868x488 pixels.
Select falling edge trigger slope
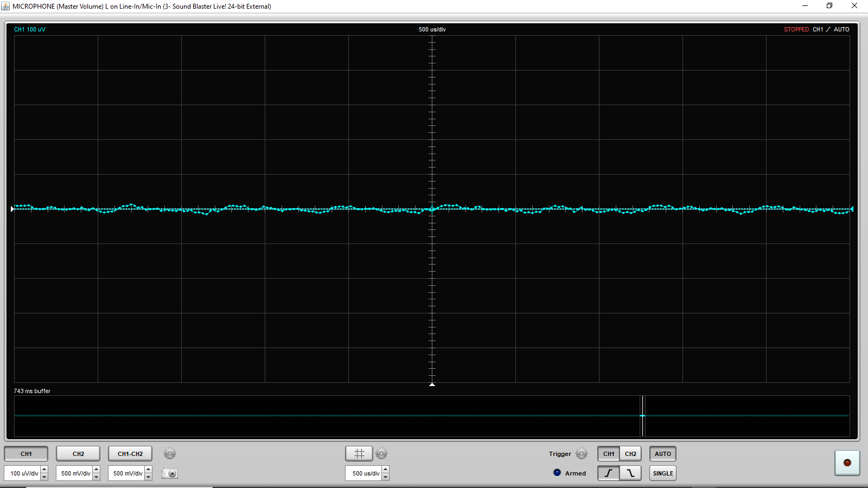(630, 473)
